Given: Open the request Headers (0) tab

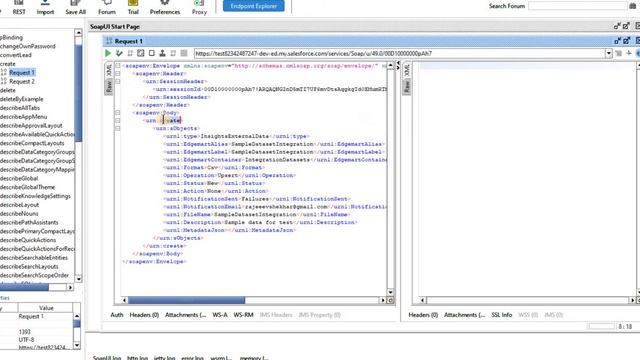Looking at the screenshot, I should pos(144,315).
